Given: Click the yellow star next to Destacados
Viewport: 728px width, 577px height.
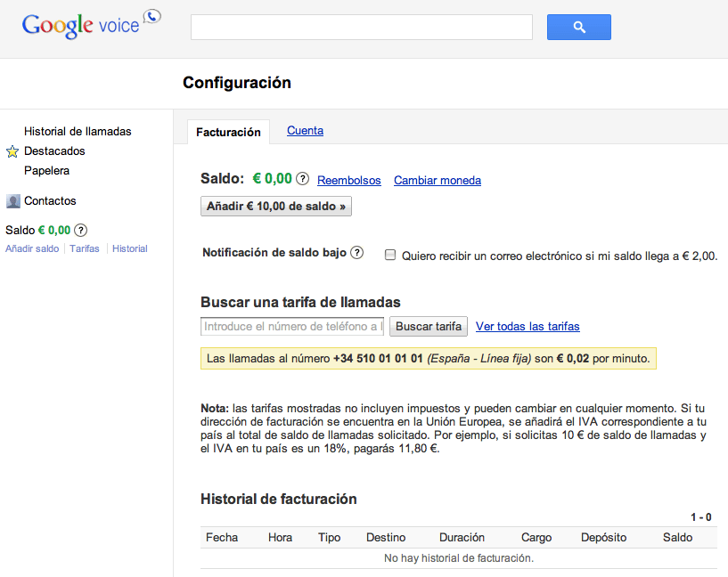Looking at the screenshot, I should pos(12,151).
